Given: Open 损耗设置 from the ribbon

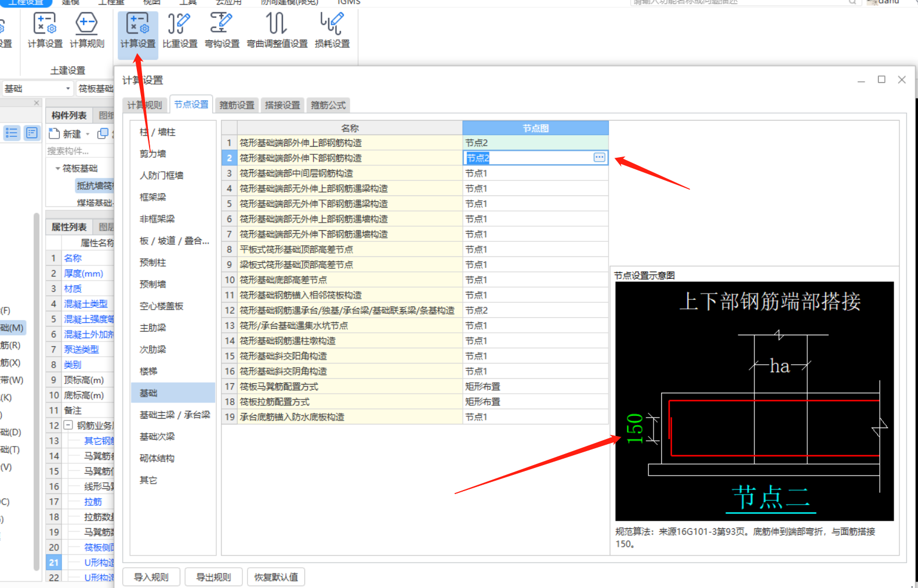Looking at the screenshot, I should tap(332, 31).
